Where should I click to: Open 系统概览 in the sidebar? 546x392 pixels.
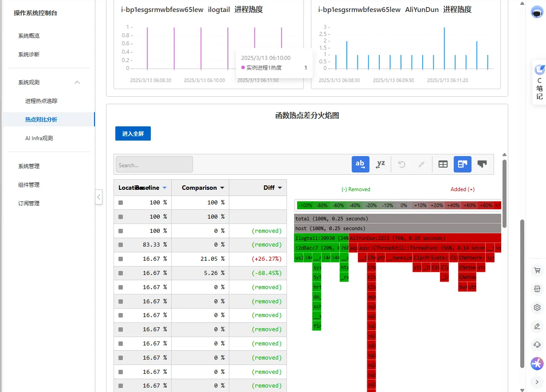point(29,36)
